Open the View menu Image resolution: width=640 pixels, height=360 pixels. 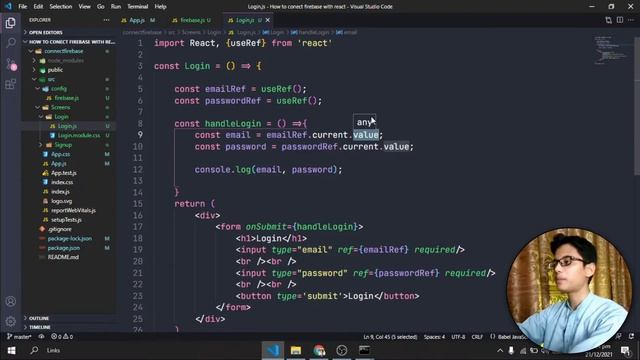84,7
